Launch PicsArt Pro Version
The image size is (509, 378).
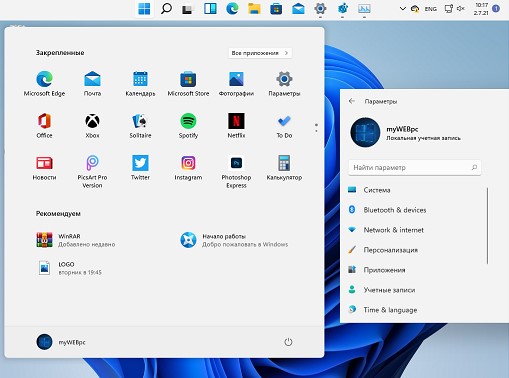(92, 171)
